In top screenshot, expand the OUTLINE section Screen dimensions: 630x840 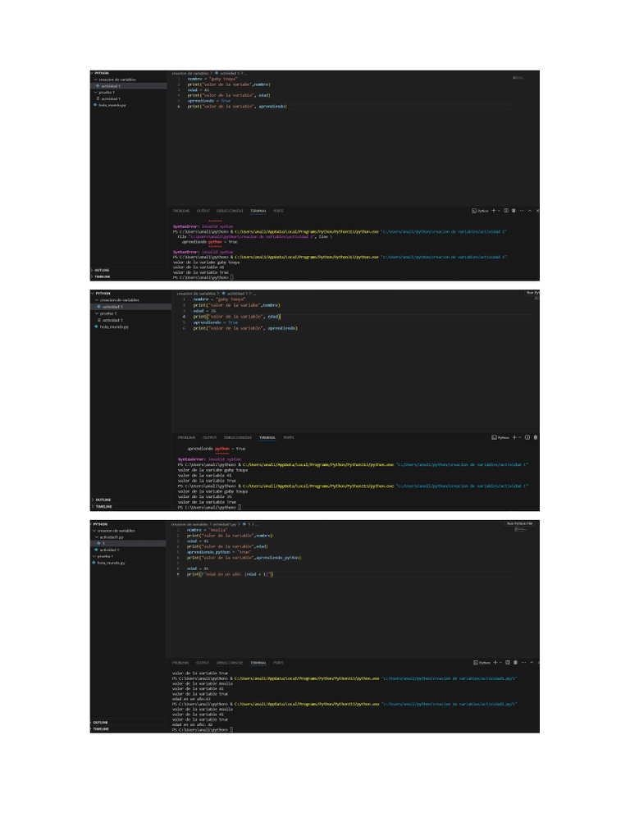point(101,270)
